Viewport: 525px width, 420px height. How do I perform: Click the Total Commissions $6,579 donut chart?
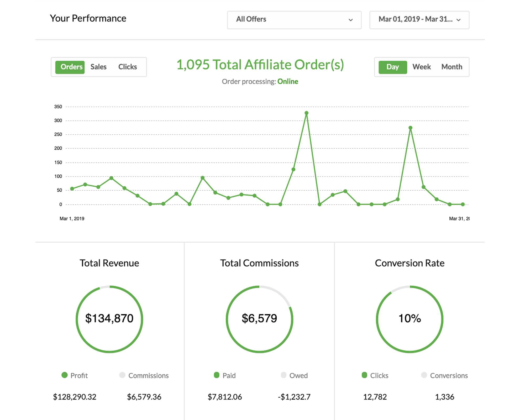coord(259,319)
